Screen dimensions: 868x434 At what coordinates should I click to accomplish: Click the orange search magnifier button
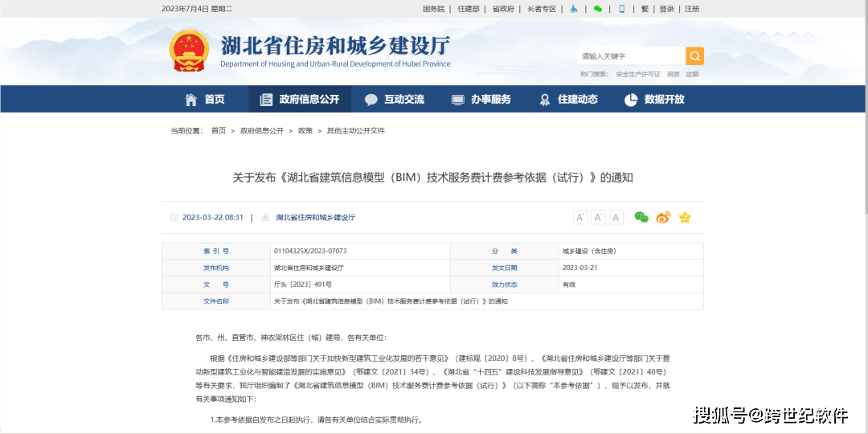pos(694,56)
